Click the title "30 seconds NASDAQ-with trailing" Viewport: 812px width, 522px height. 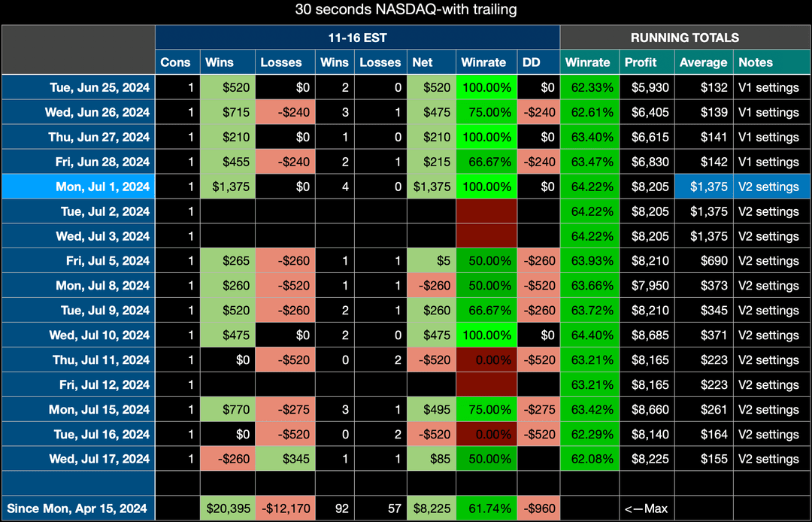pos(406,9)
